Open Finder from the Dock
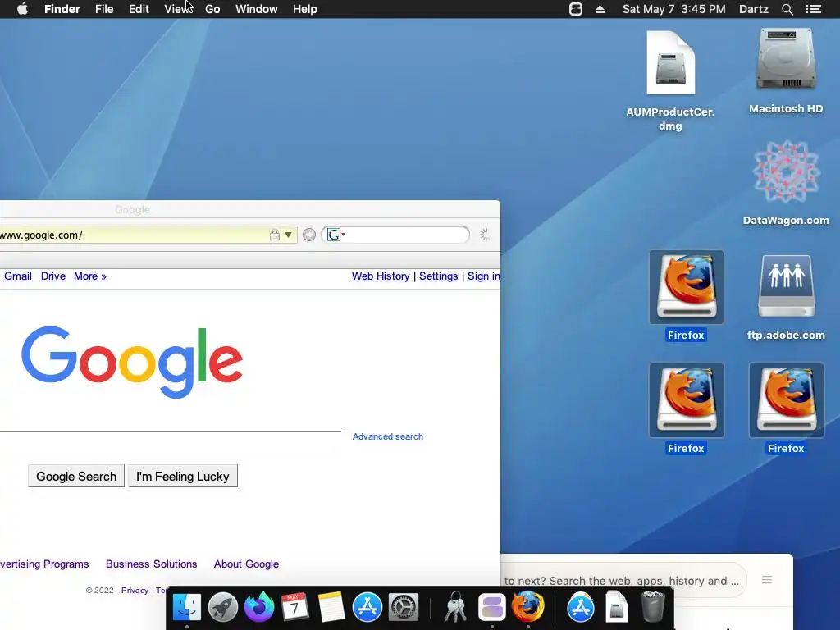The width and height of the screenshot is (840, 630). coord(186,607)
